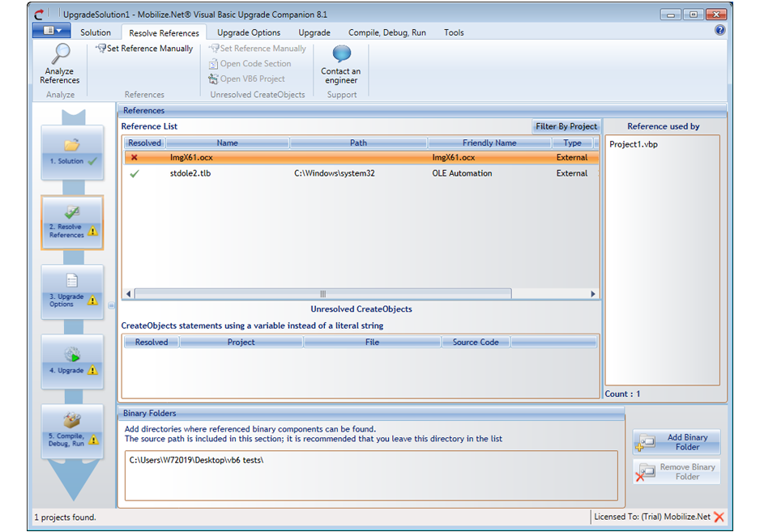760x532 pixels.
Task: Go to step 3 Upgrade Options
Action: tap(72, 292)
